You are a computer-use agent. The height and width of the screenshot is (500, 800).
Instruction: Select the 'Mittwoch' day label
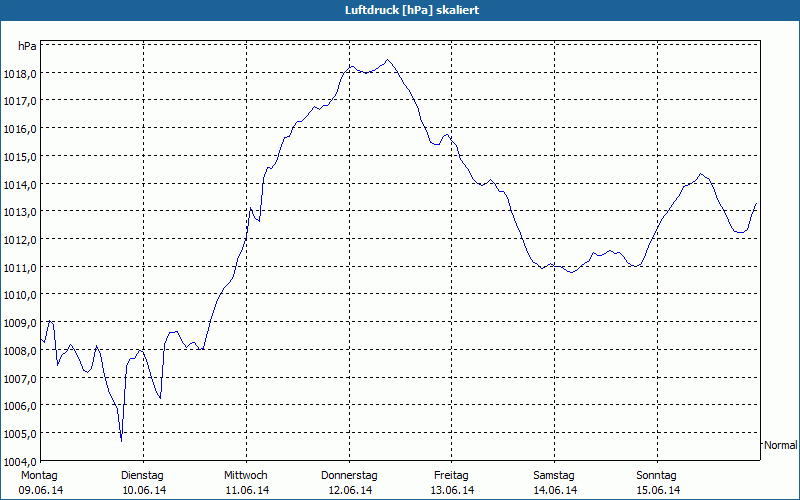(245, 475)
